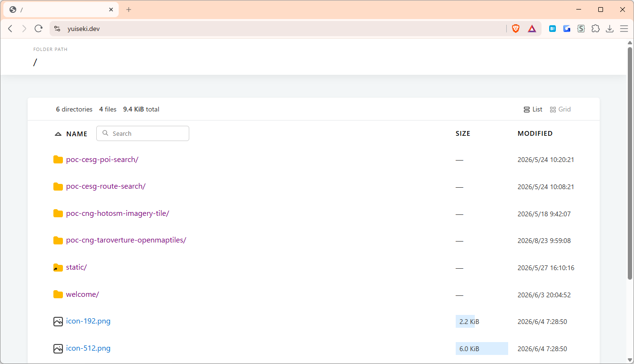Image resolution: width=634 pixels, height=364 pixels.
Task: Open the poc-cesg-route-search/ folder
Action: (106, 186)
